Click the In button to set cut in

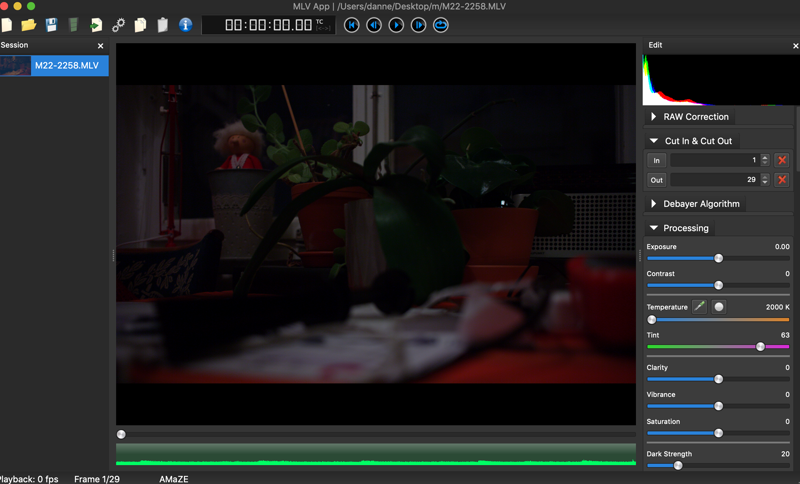[657, 160]
